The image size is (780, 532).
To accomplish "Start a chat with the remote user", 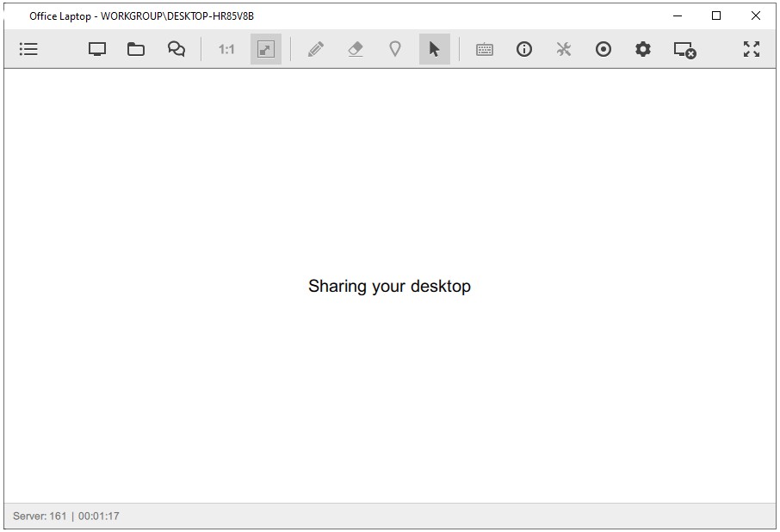I will pos(176,49).
